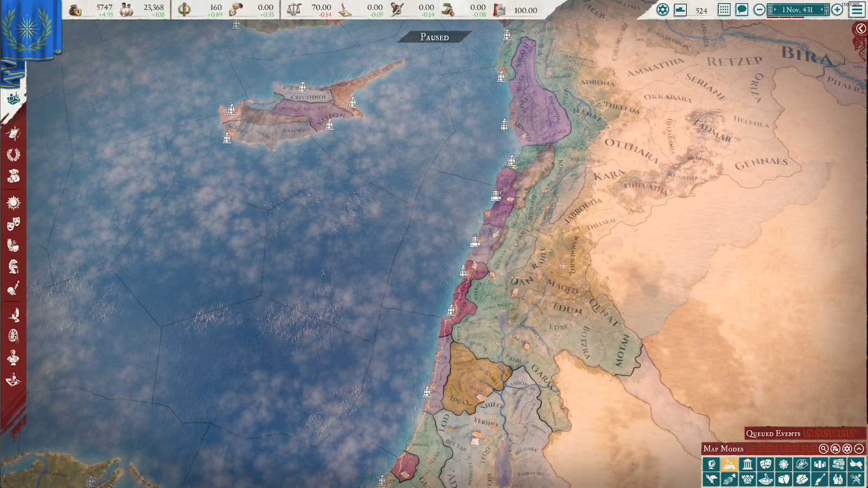Decrease game speed with minus button
Viewport: 868px width, 488px height.
pyautogui.click(x=759, y=9)
